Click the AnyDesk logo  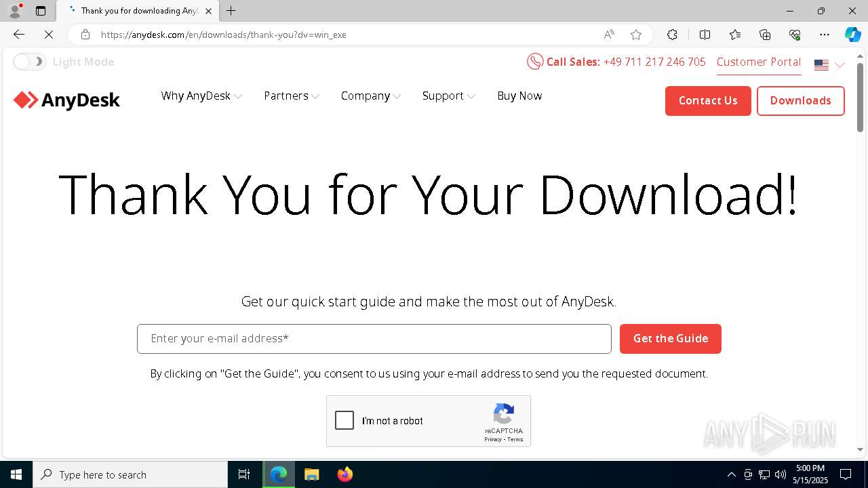(66, 100)
